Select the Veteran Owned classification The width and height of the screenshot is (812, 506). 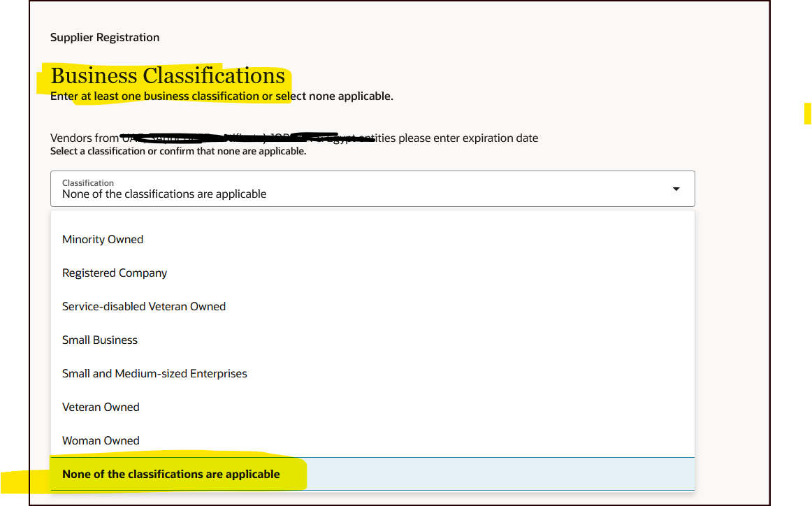(101, 407)
